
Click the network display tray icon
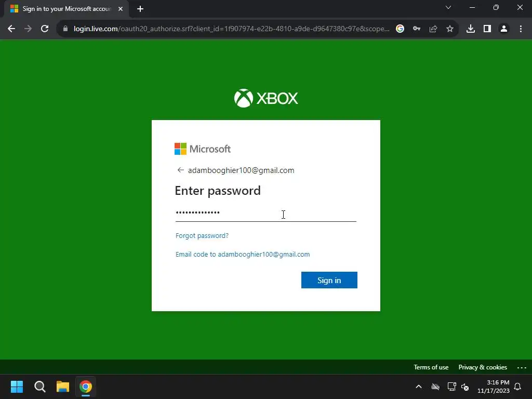451,387
